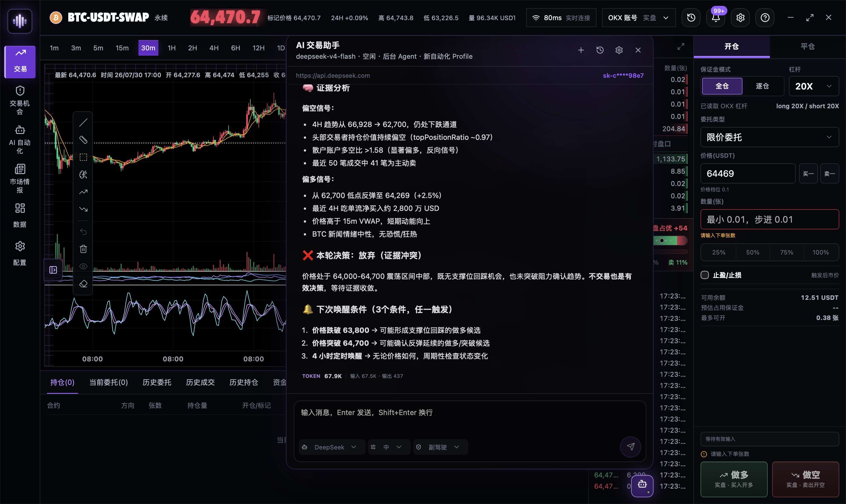This screenshot has width=846, height=504.
Task: Click the 买一 best bid button
Action: pos(808,173)
